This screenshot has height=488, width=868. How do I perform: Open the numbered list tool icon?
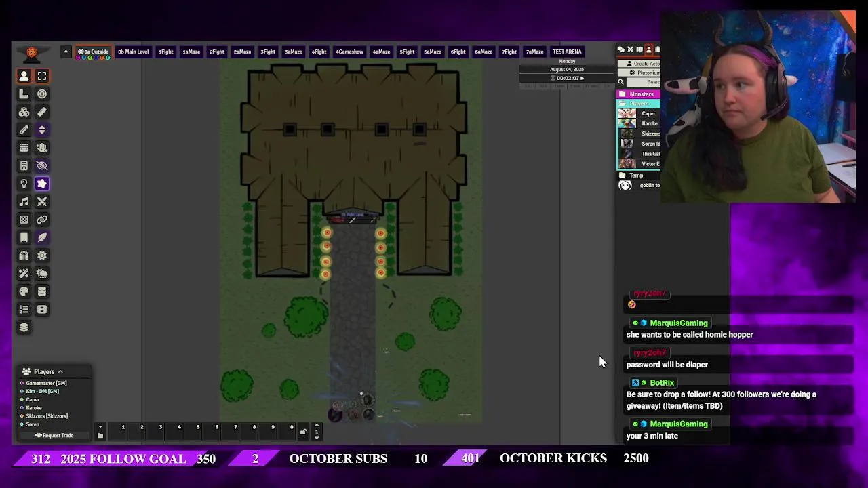pyautogui.click(x=24, y=310)
